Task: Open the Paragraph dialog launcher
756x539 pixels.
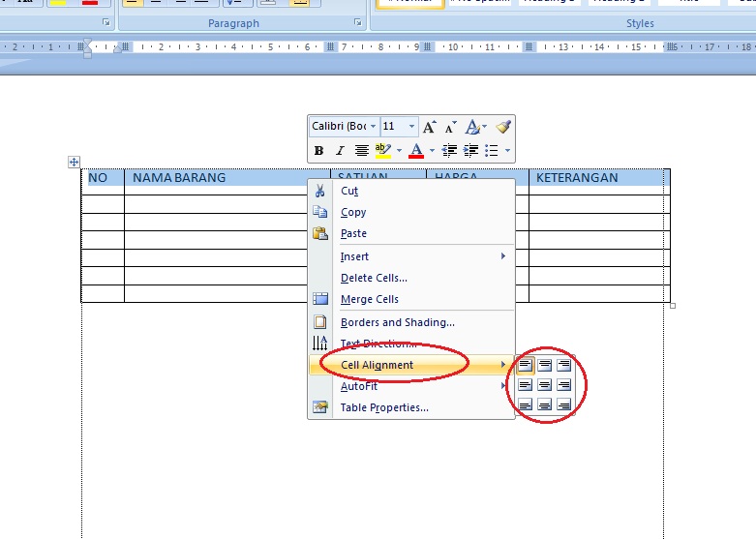Action: click(358, 22)
